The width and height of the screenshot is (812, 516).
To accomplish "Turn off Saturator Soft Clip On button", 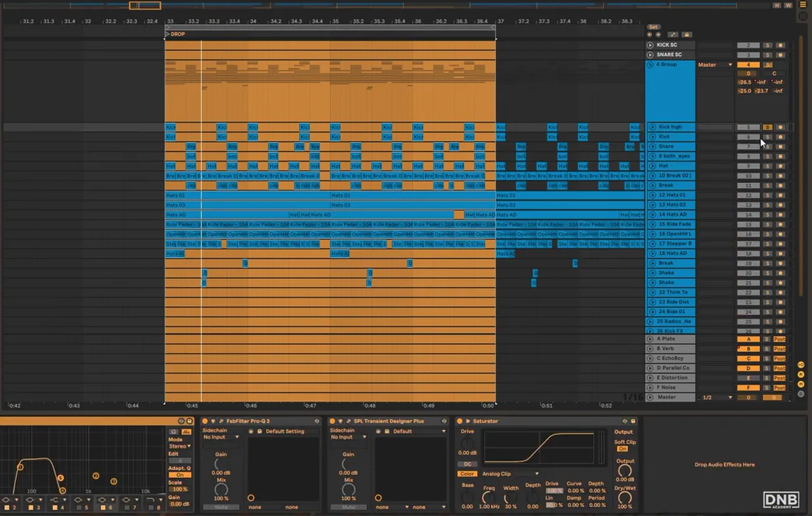I will (x=622, y=449).
